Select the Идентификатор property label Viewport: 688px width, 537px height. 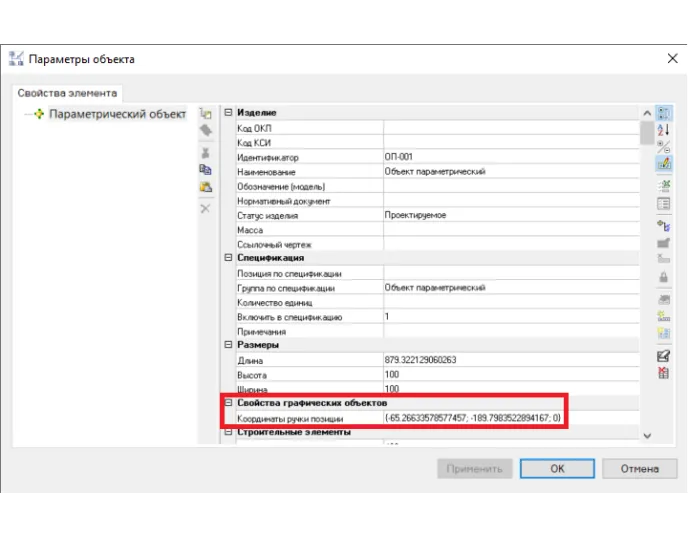pyautogui.click(x=268, y=158)
